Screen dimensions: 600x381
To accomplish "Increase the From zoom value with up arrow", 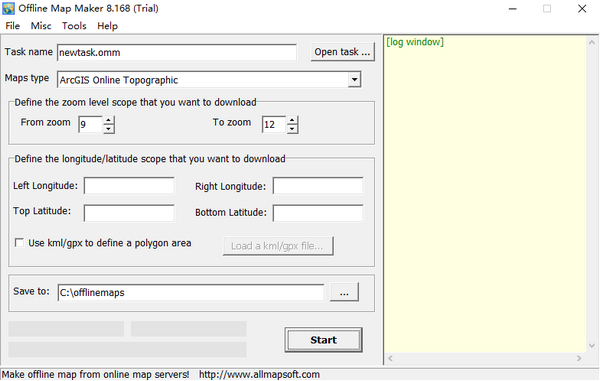I will (x=109, y=120).
